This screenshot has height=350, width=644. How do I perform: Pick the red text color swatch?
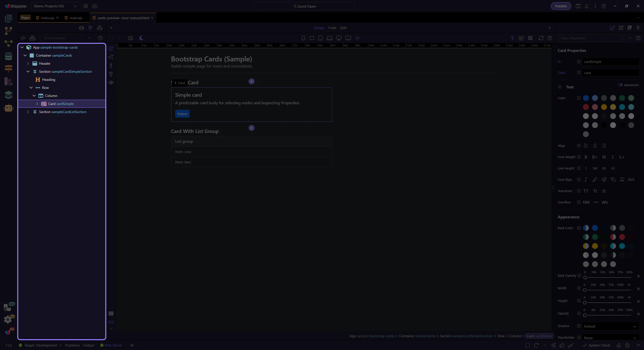tap(586, 107)
